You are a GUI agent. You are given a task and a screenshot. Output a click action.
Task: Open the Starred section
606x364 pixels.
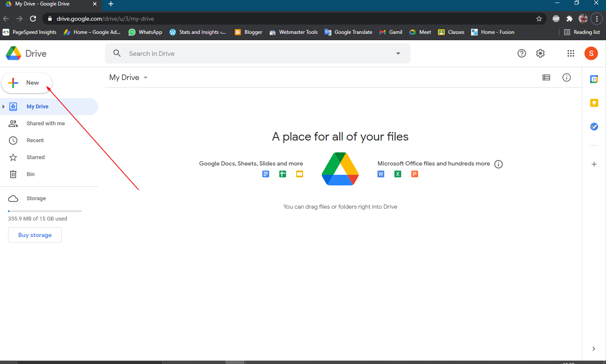tap(36, 157)
